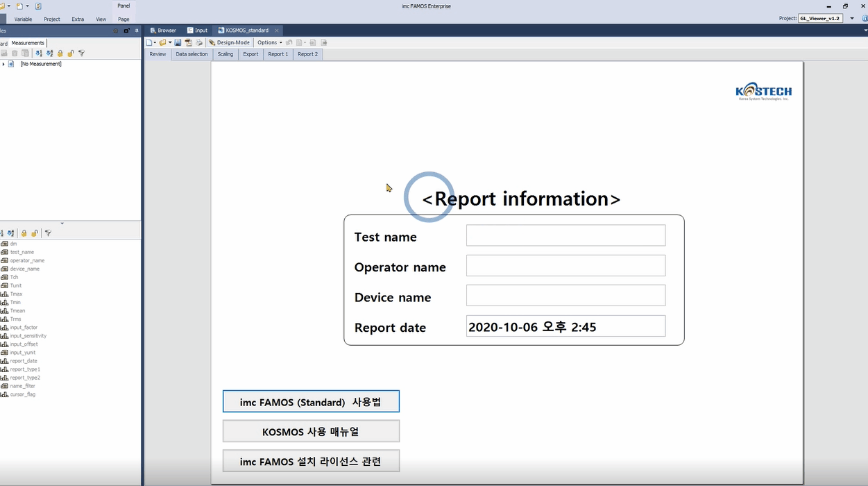Image resolution: width=868 pixels, height=486 pixels.
Task: Click the open padlock icon above variables list
Action: click(34, 233)
